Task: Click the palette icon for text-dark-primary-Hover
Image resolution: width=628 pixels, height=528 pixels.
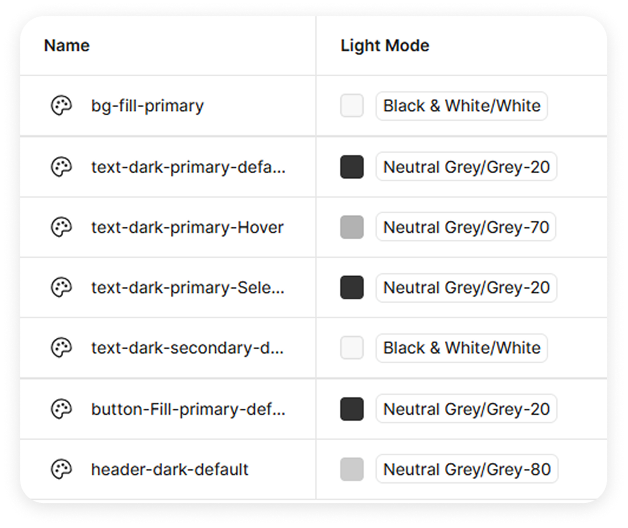Action: pos(61,227)
